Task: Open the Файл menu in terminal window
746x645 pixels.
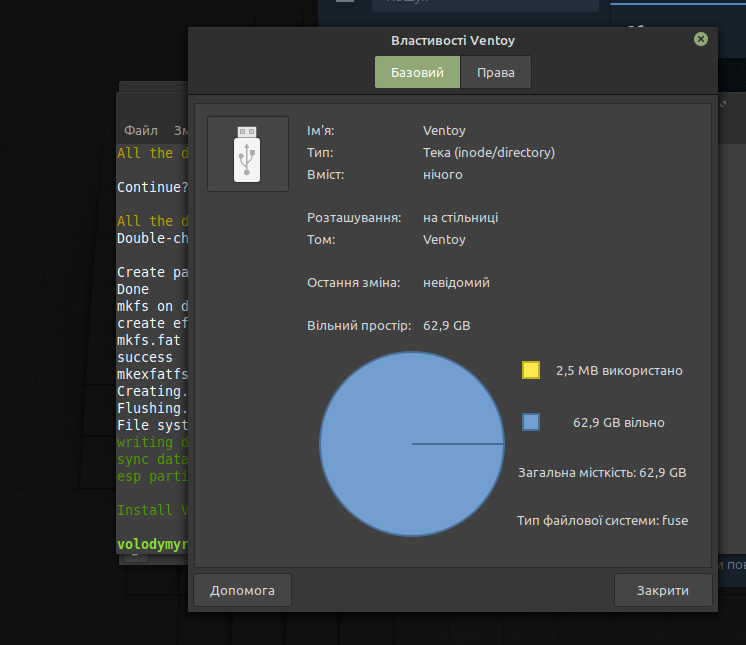Action: tap(141, 130)
